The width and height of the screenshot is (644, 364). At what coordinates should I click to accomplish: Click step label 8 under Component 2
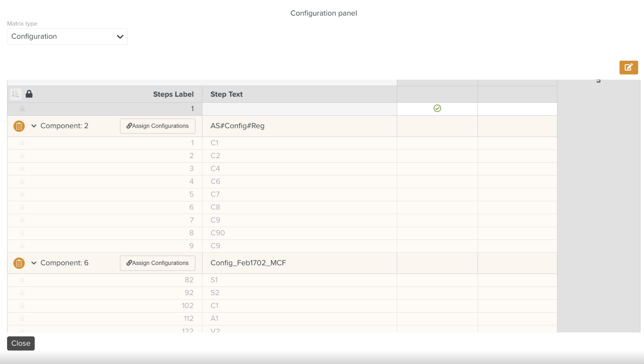tap(191, 233)
